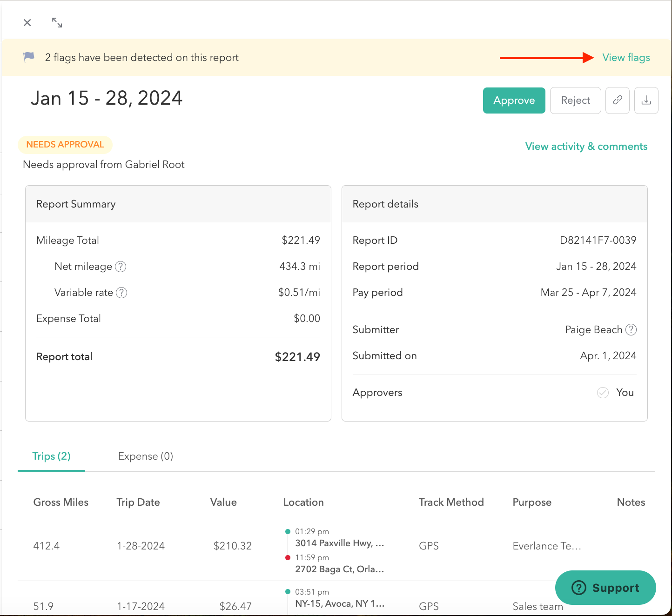This screenshot has height=616, width=672.
Task: Switch to the Expense (0) tab
Action: [x=145, y=456]
